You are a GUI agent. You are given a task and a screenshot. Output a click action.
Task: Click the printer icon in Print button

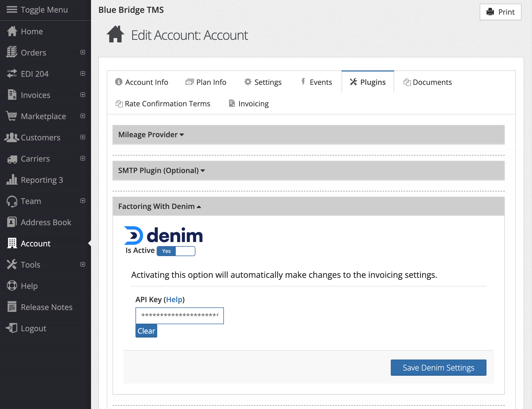click(490, 12)
